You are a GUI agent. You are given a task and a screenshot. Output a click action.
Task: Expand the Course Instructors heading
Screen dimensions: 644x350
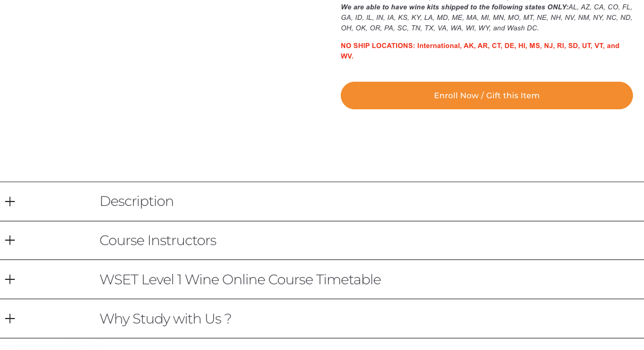click(x=158, y=241)
